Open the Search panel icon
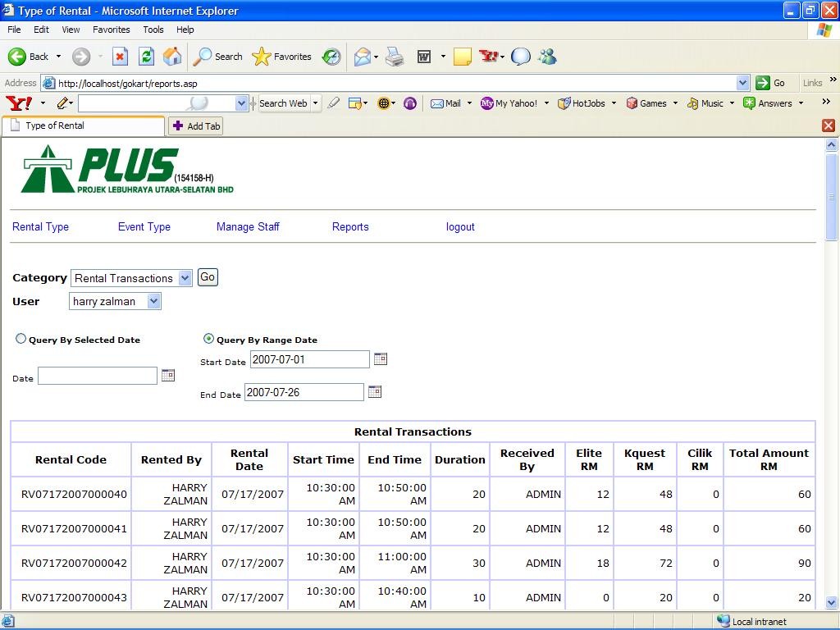The width and height of the screenshot is (840, 630). pyautogui.click(x=217, y=57)
